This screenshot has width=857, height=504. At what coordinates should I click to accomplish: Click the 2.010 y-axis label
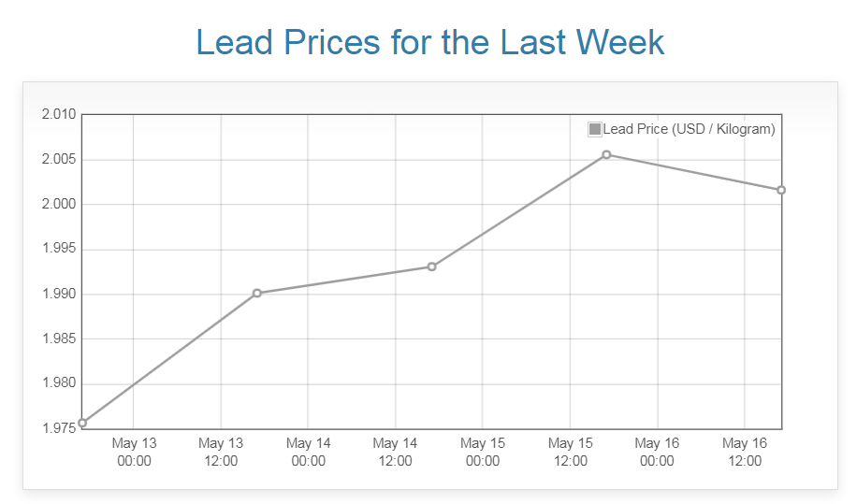coord(58,115)
